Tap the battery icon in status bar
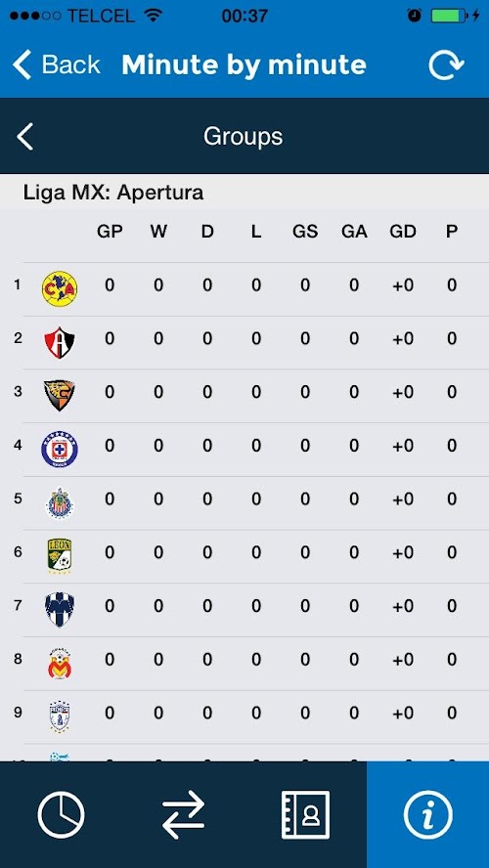Screen dimensions: 489x868 (448, 16)
